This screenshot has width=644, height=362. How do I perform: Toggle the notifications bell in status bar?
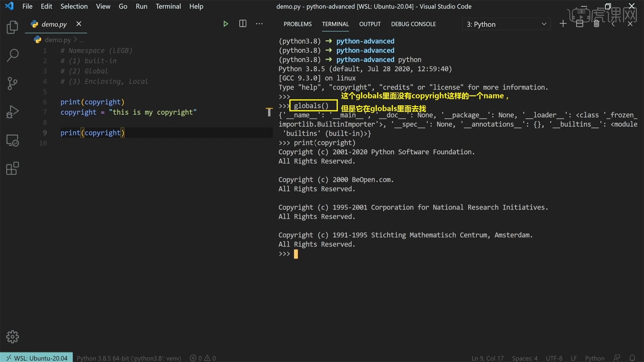pyautogui.click(x=633, y=358)
